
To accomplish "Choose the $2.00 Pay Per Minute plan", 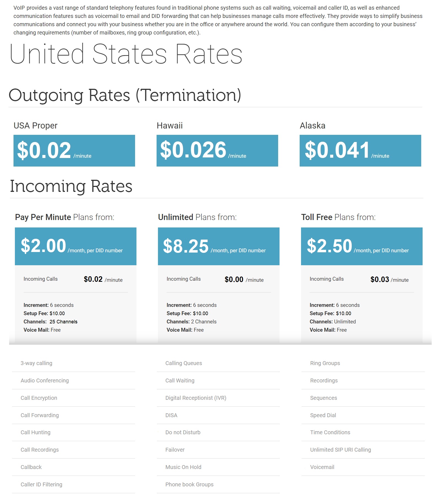I will (x=76, y=246).
